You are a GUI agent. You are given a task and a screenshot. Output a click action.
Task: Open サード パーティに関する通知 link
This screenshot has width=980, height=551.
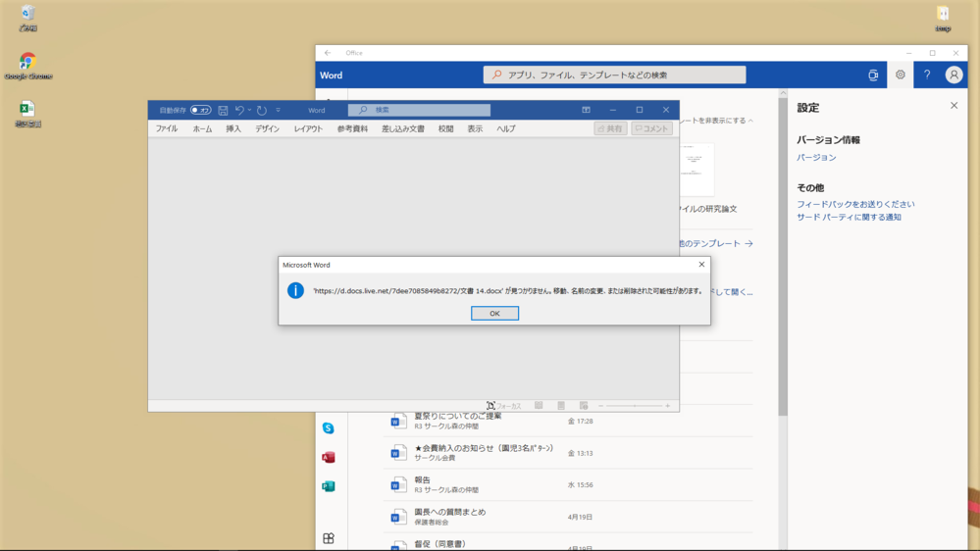tap(849, 218)
